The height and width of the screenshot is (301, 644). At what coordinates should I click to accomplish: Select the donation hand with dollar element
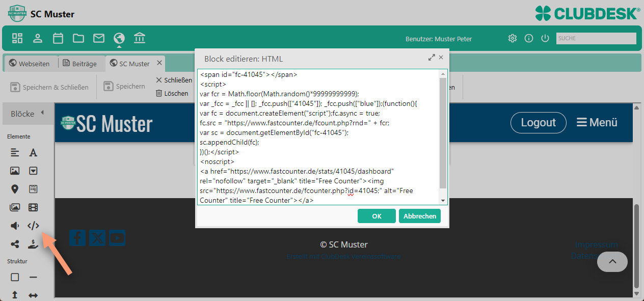point(33,244)
